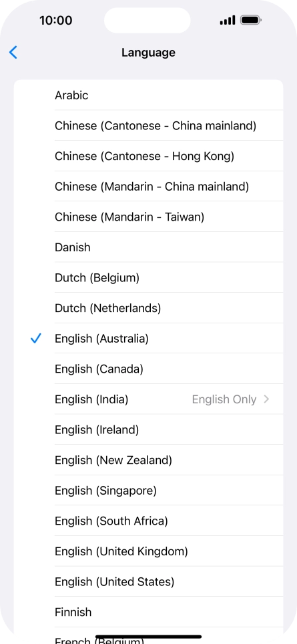
Task: Select Dutch (Netherlands) option
Action: (148, 308)
